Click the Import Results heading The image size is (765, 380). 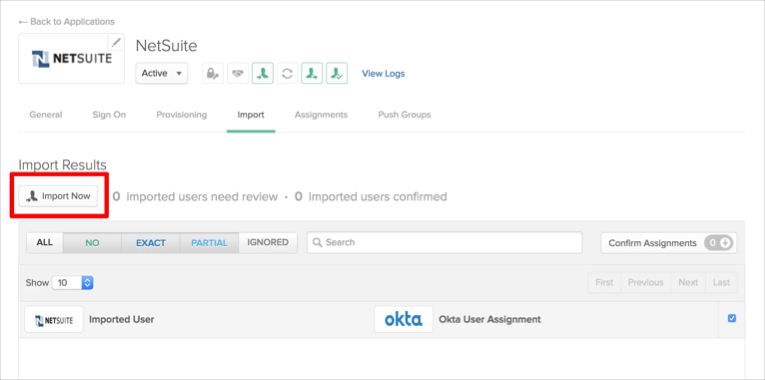pyautogui.click(x=62, y=165)
